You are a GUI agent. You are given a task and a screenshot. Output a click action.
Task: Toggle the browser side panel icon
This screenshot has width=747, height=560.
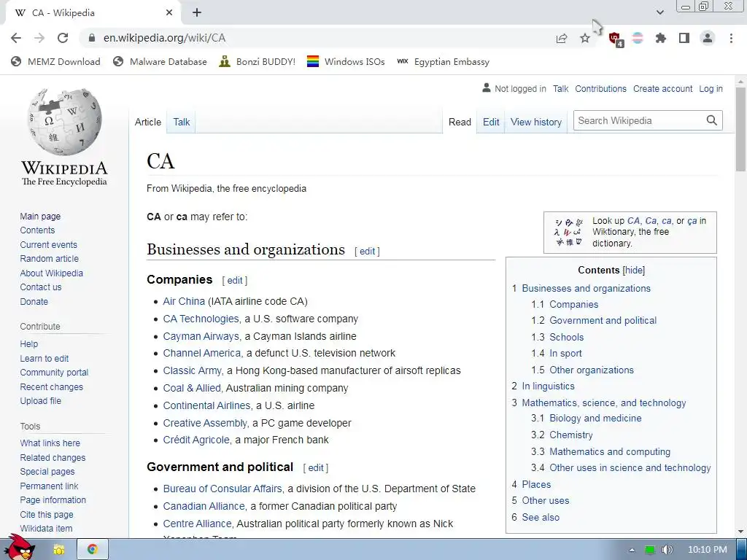point(684,38)
